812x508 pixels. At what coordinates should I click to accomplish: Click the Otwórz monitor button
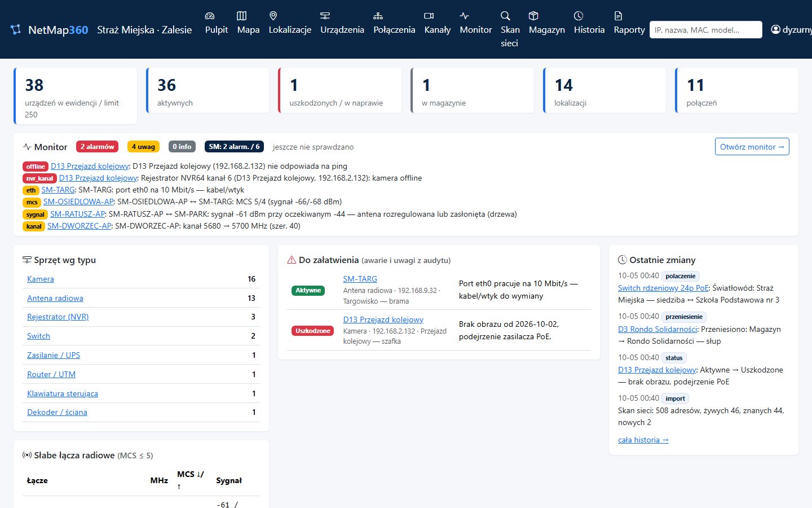coord(752,147)
